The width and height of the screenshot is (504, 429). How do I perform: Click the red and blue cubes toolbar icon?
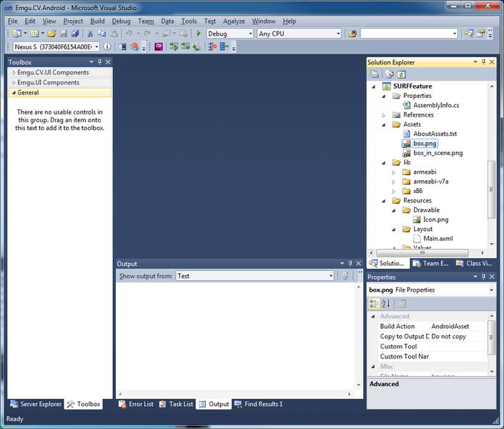tap(134, 47)
